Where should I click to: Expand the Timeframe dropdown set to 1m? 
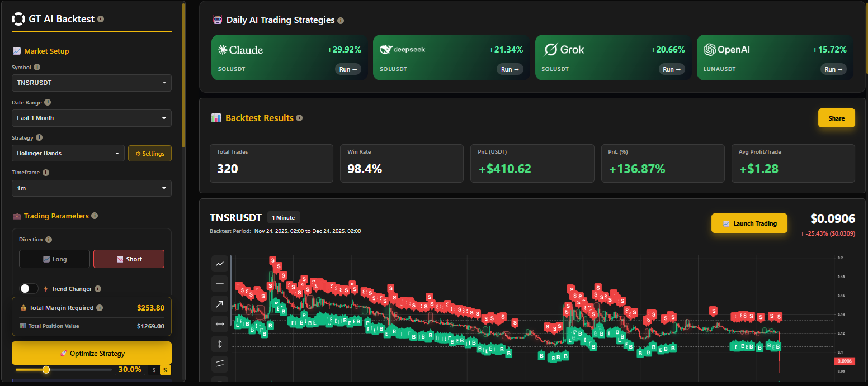pos(91,188)
